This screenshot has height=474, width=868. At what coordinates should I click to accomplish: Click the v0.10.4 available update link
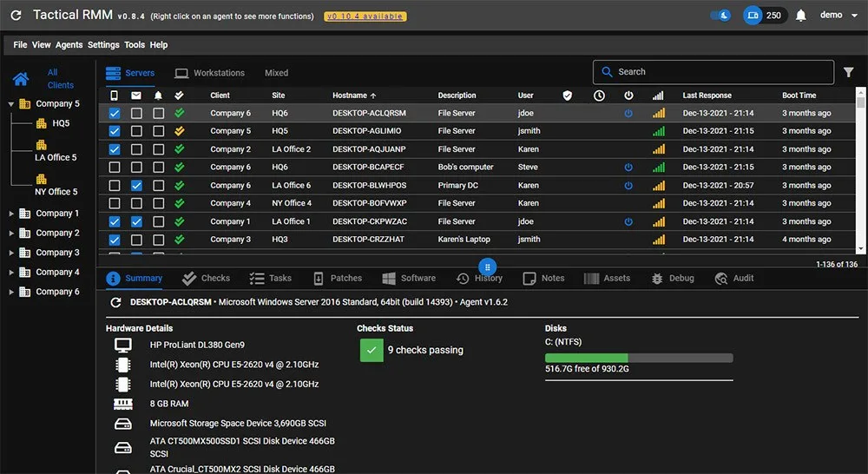[x=365, y=16]
